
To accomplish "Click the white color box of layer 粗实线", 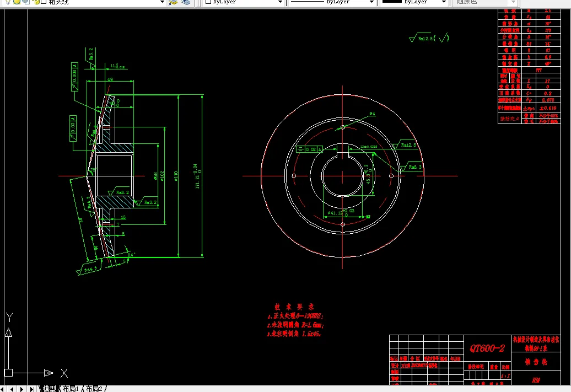I will (x=44, y=2).
